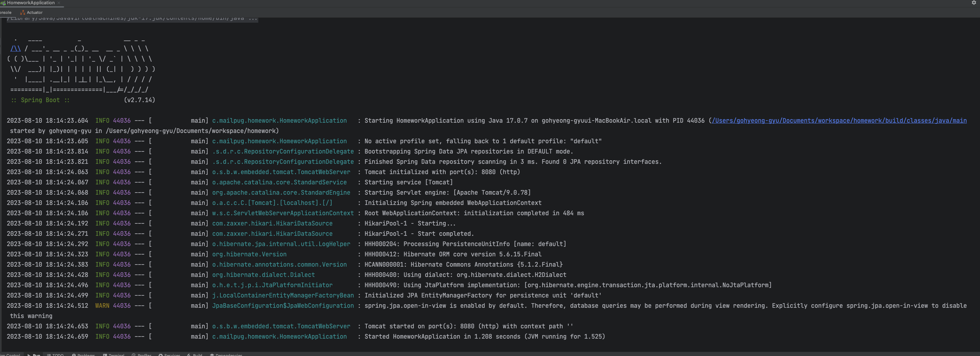Open the Services tool window
The image size is (980, 356).
point(169,355)
